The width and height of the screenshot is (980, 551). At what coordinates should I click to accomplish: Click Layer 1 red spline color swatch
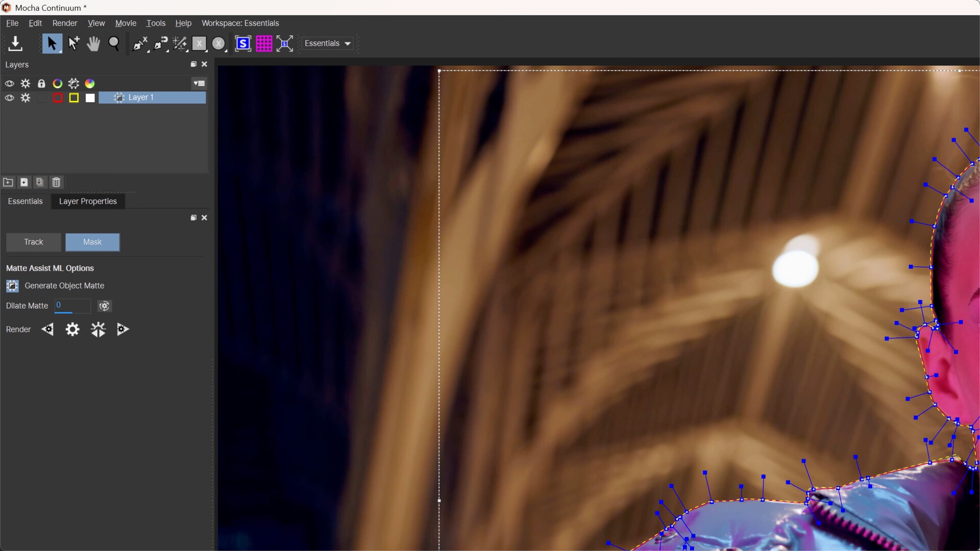[58, 98]
